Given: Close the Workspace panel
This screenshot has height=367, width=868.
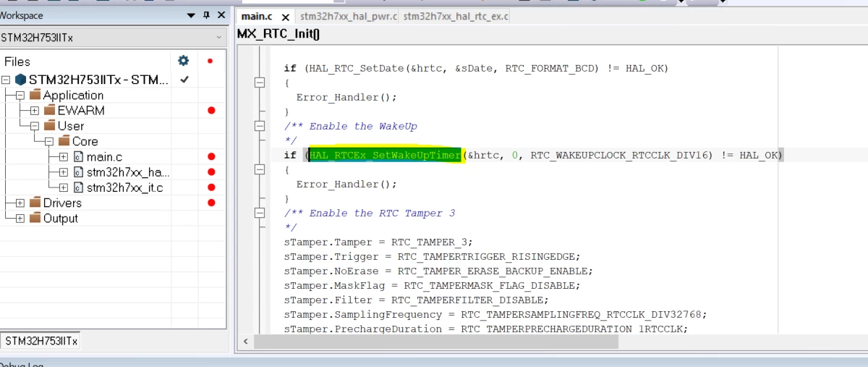Looking at the screenshot, I should (x=221, y=15).
